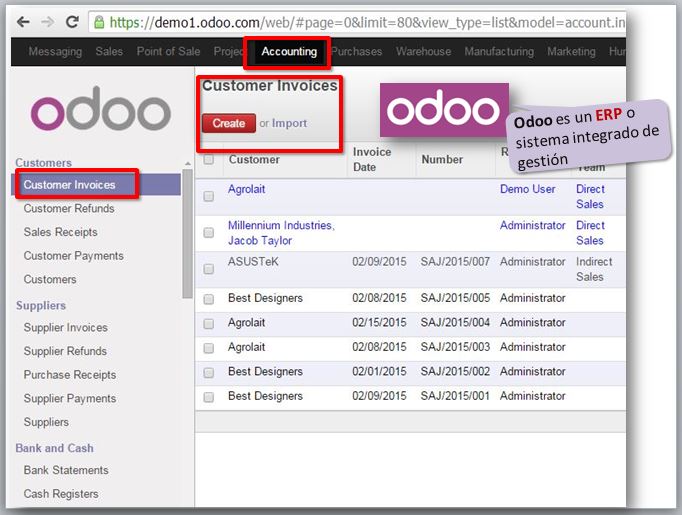Open the Marketing menu
682x515 pixels.
pos(571,51)
